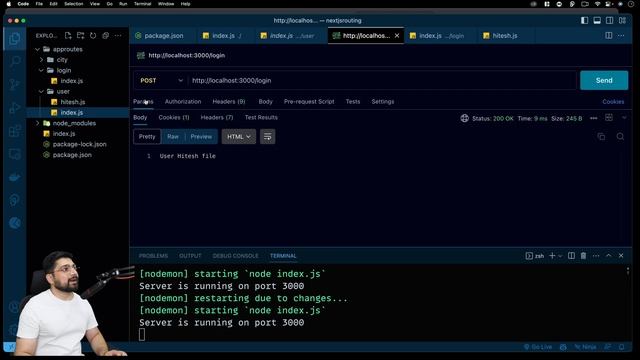Click the New Folder explorer icon
Image resolution: width=640 pixels, height=360 pixels.
pos(80,36)
